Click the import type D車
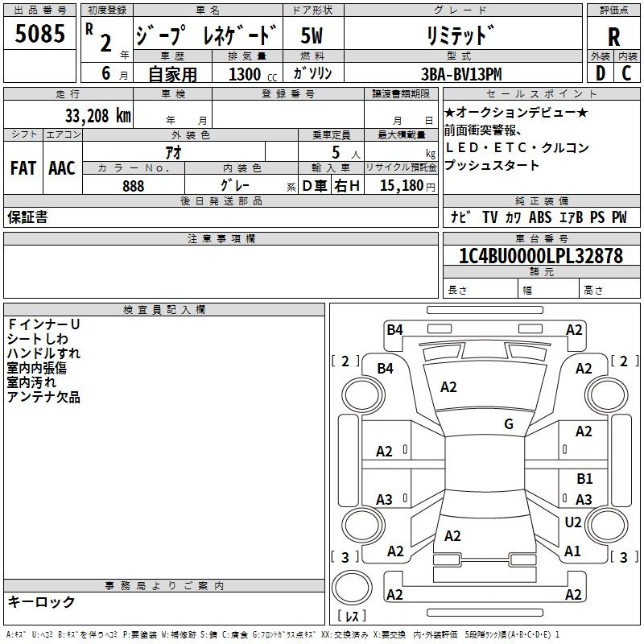Screen dimensions: 644x644 click(315, 186)
